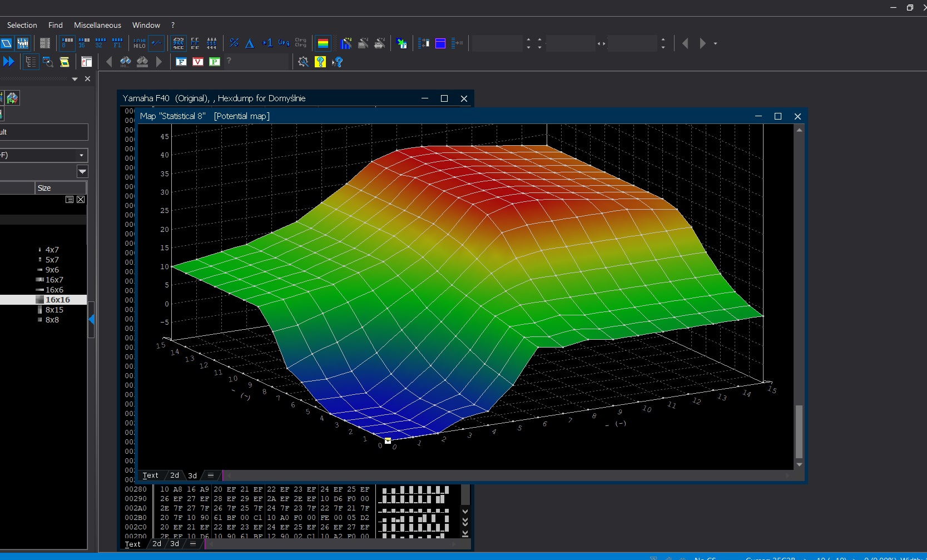Click the rainbow color scheme icon

(x=323, y=43)
